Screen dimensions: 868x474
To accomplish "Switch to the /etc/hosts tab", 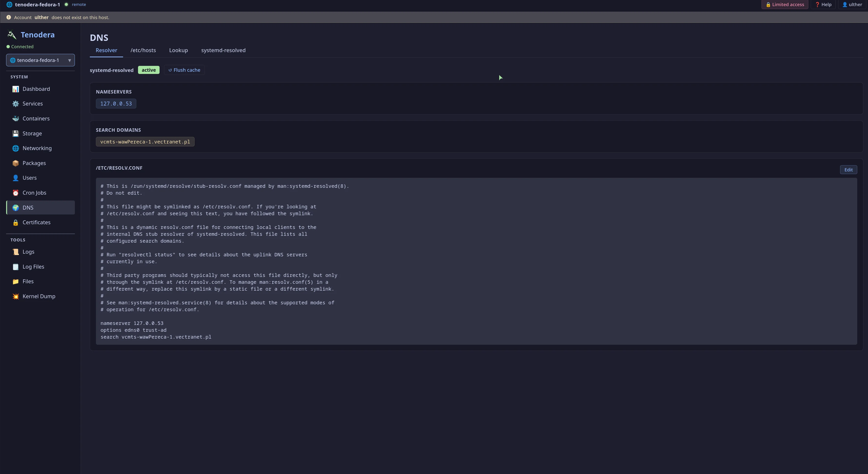I will [143, 50].
